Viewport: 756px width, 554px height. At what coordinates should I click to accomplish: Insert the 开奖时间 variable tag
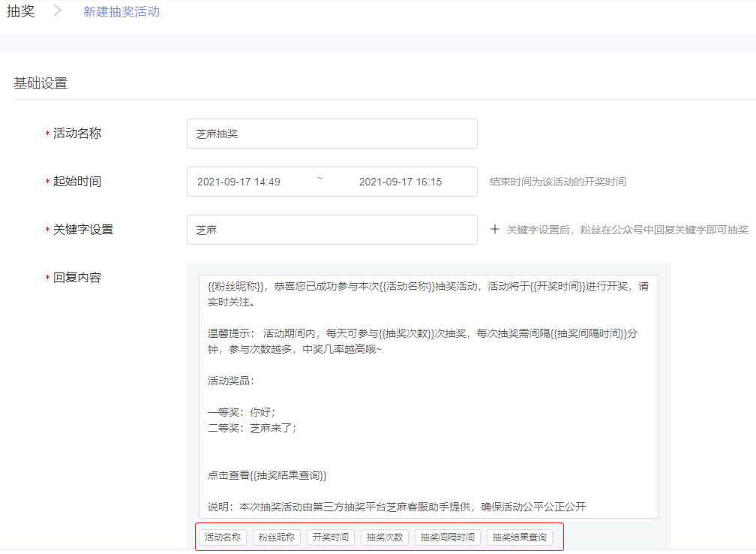[x=331, y=537]
